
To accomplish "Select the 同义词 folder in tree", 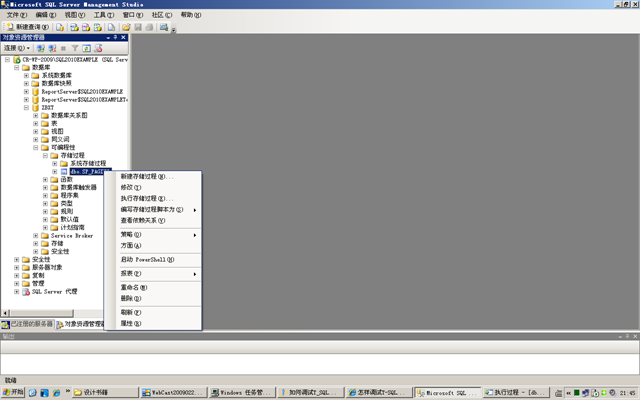I will 60,140.
